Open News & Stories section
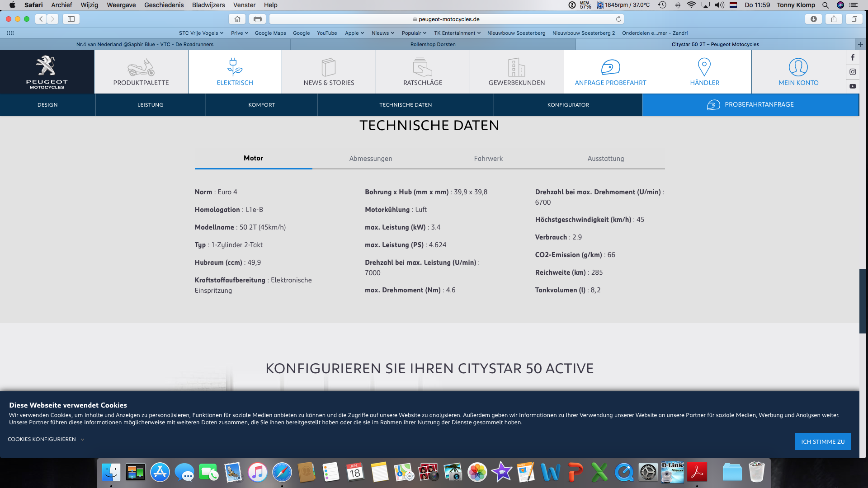Screen dimensions: 868x488 point(329,72)
